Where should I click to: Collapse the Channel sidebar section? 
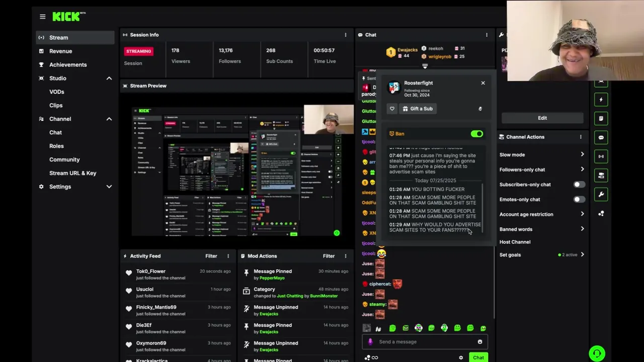click(109, 119)
